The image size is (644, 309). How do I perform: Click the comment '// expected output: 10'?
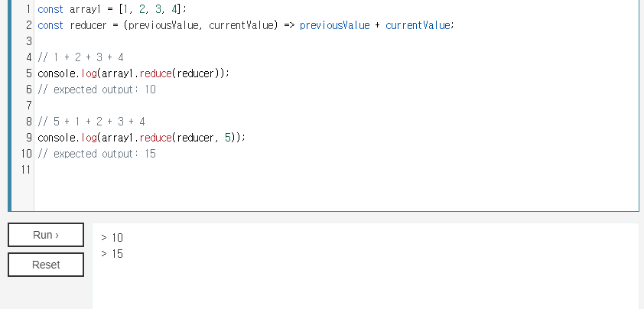pos(97,89)
